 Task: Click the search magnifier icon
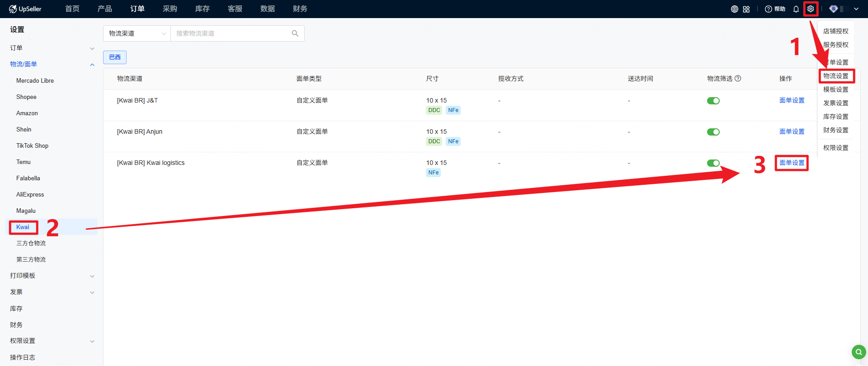295,33
